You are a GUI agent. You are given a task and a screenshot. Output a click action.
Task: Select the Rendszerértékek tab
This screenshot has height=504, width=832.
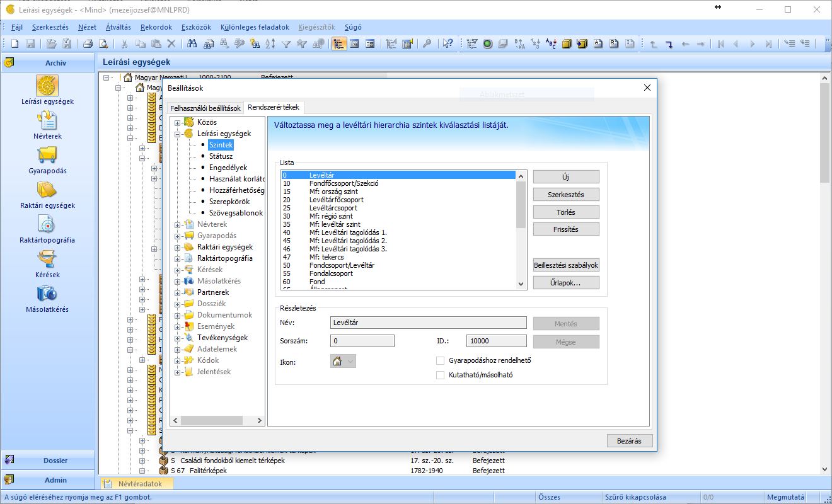[x=274, y=107]
